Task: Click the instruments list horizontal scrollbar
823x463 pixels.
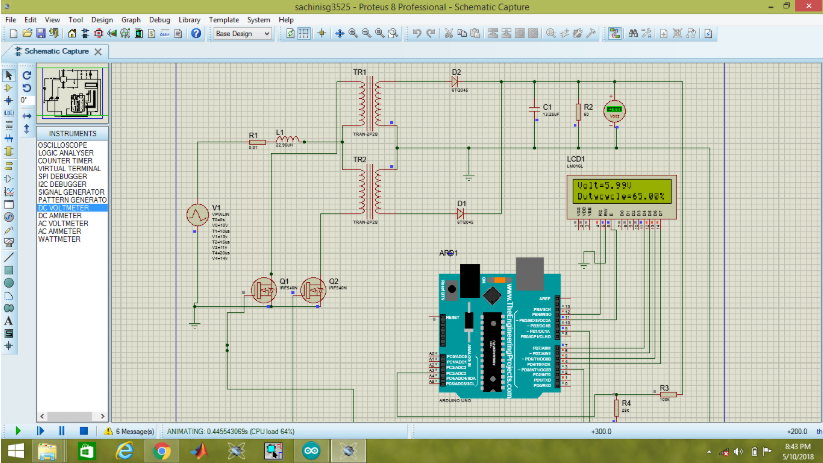Action: (72, 416)
